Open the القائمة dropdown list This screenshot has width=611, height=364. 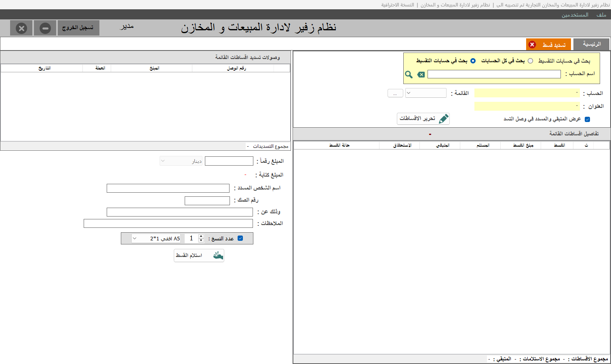coord(426,93)
